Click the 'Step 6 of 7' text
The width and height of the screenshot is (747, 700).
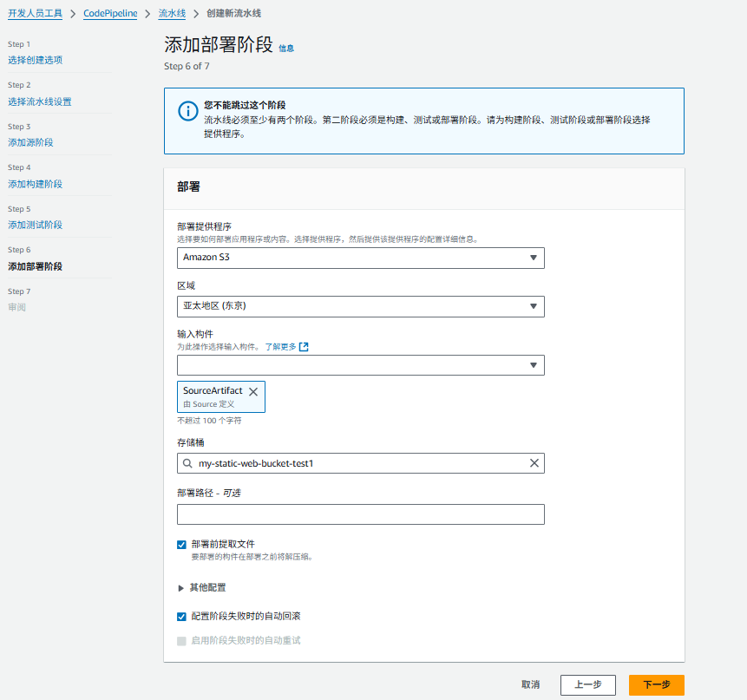click(x=187, y=66)
